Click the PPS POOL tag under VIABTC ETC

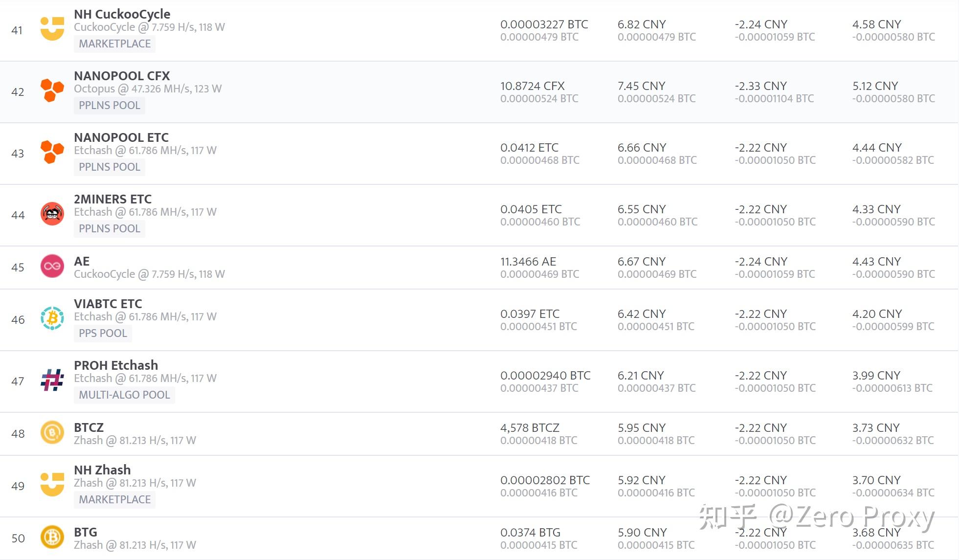click(x=103, y=334)
